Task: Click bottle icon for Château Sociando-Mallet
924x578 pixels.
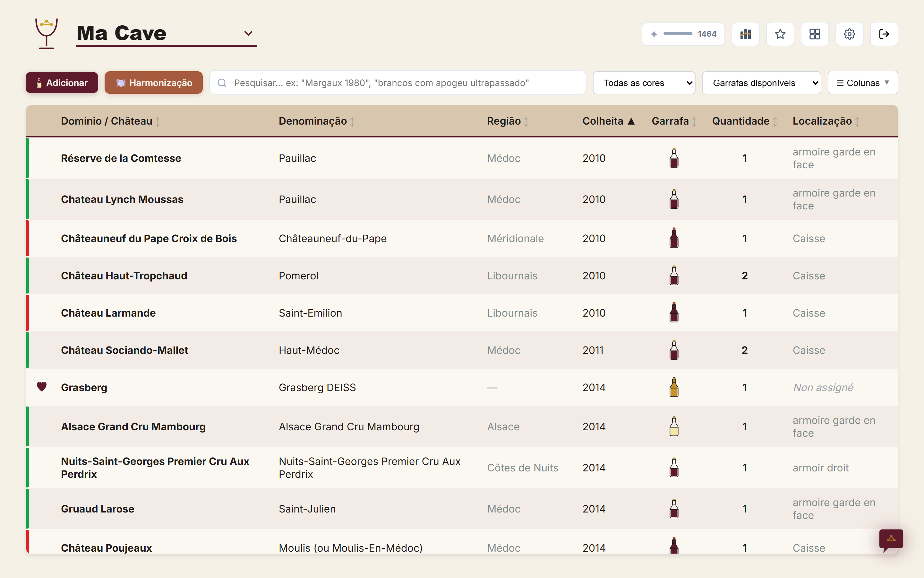Action: (x=674, y=350)
